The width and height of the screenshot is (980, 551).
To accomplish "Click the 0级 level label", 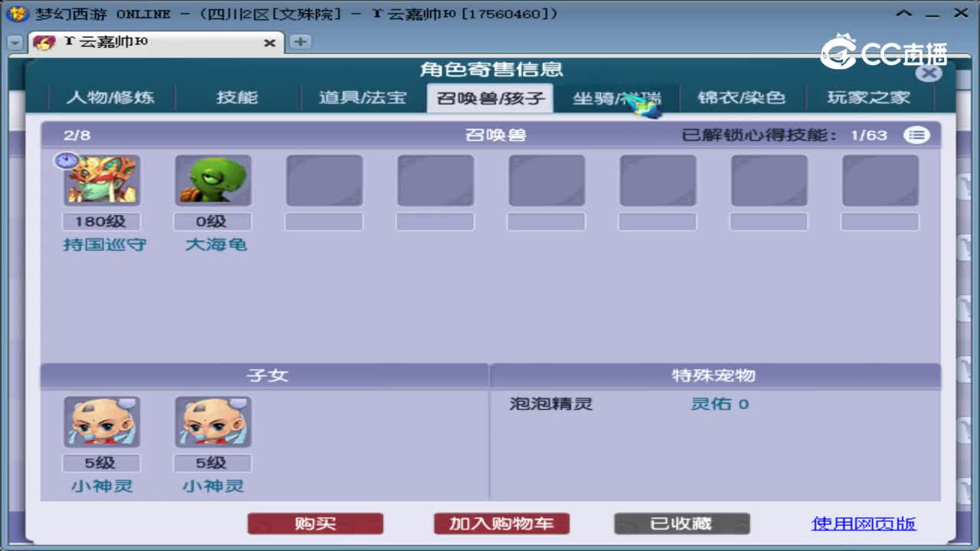I will coord(213,222).
